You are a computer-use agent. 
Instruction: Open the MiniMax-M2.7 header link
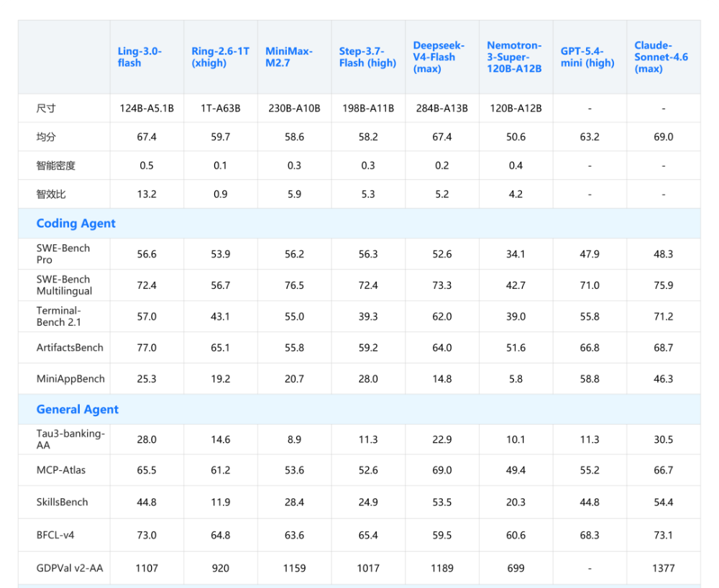289,58
